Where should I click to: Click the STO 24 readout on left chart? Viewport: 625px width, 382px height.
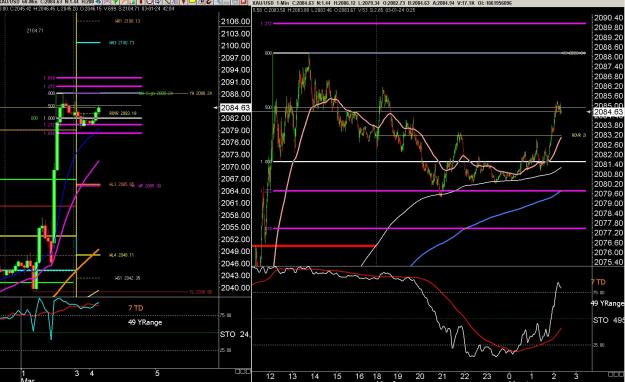234,334
